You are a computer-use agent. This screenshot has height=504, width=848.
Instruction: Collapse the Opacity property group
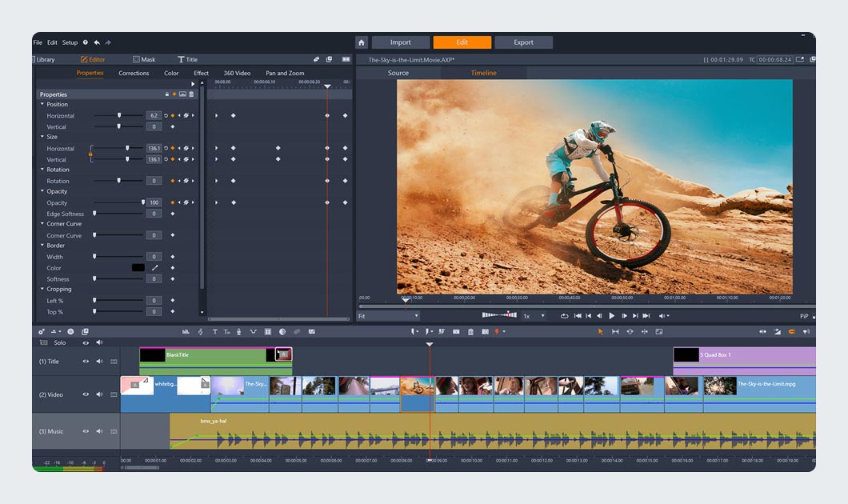pos(42,191)
